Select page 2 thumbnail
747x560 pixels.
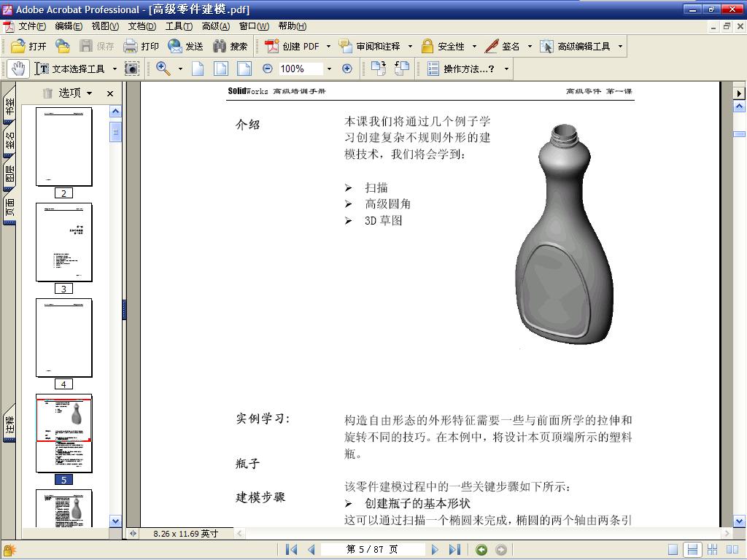(64, 147)
